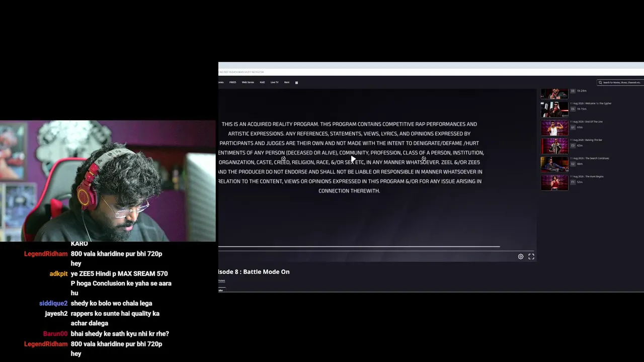The height and width of the screenshot is (362, 644).
Task: Click the streamer webcam feed
Action: click(x=108, y=181)
